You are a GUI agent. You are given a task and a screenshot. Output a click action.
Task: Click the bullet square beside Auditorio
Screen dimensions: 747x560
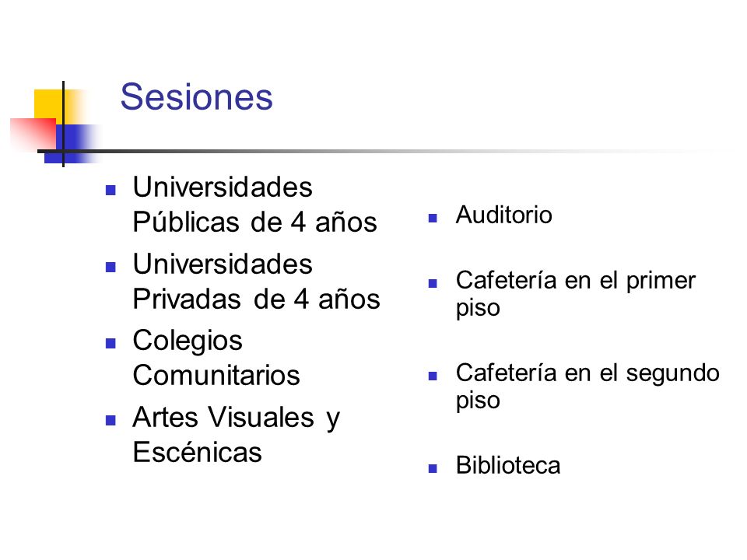[433, 219]
